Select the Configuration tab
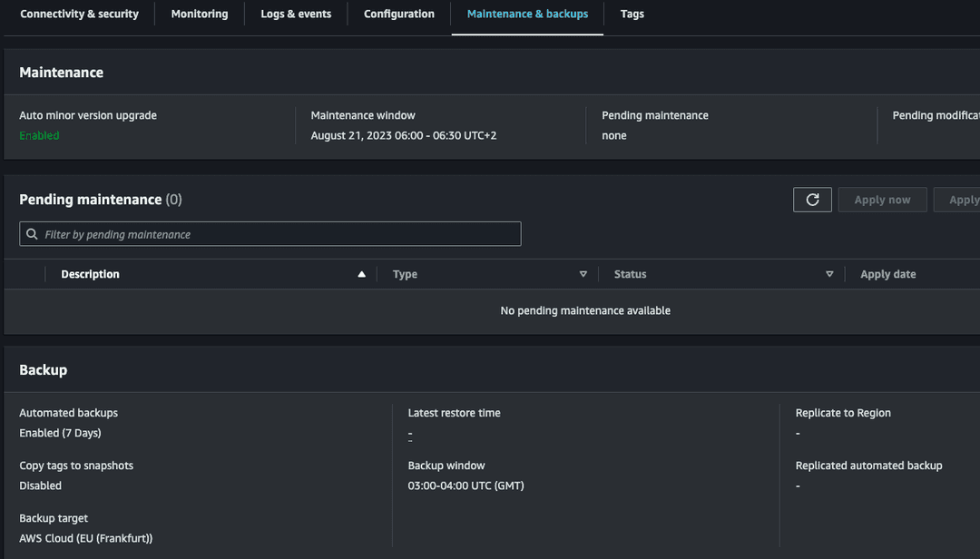 pos(398,14)
